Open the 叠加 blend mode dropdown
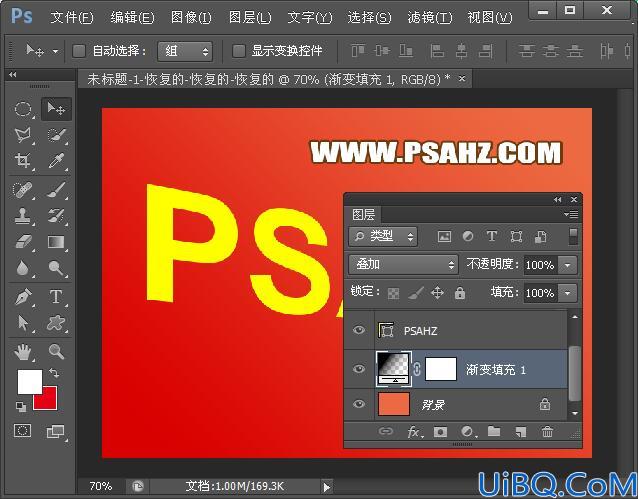The image size is (638, 499). pos(404,265)
